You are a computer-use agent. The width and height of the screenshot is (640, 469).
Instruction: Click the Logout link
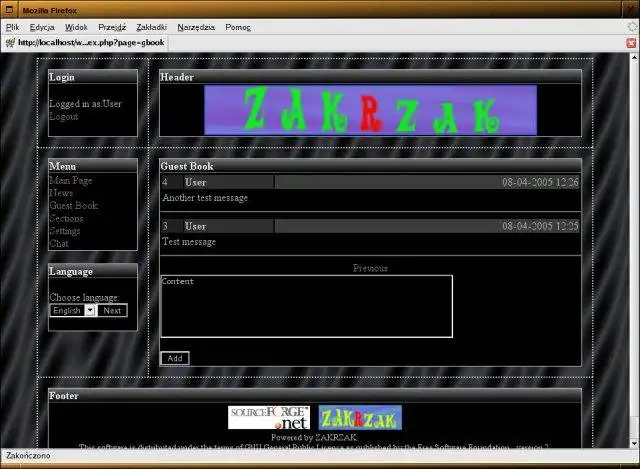tap(64, 117)
